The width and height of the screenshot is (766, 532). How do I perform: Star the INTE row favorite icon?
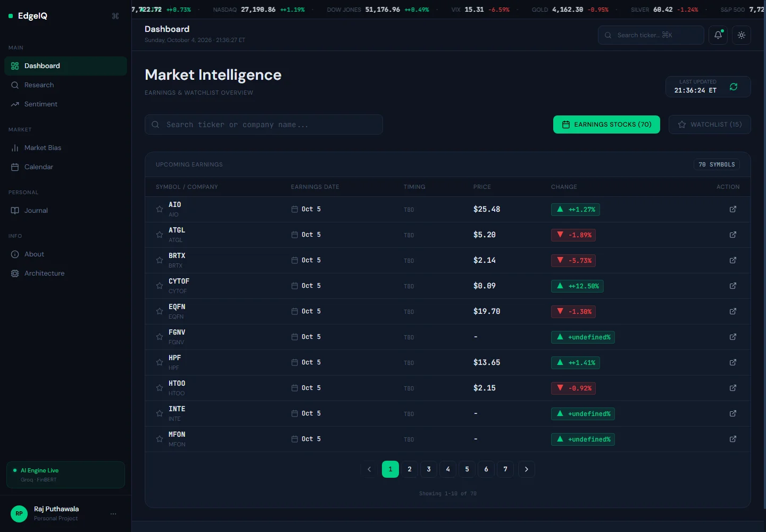160,413
